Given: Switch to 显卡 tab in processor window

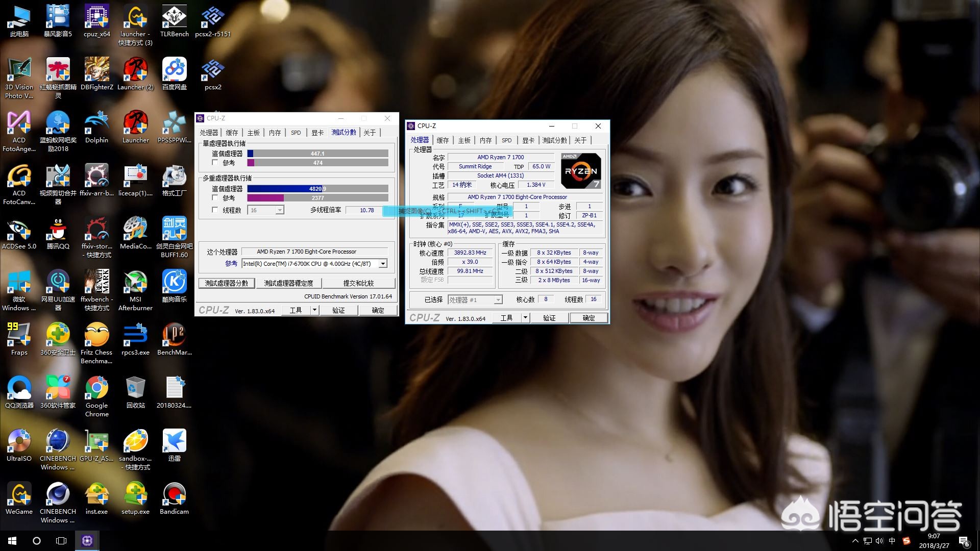Looking at the screenshot, I should (528, 140).
